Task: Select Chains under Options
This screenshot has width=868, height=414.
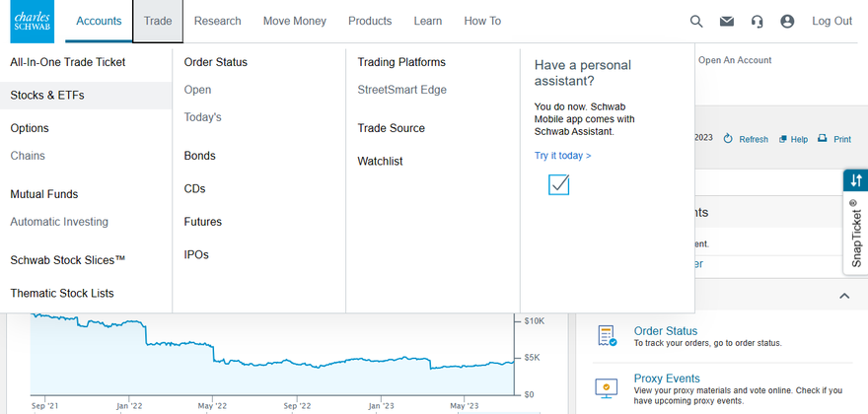Action: click(28, 156)
